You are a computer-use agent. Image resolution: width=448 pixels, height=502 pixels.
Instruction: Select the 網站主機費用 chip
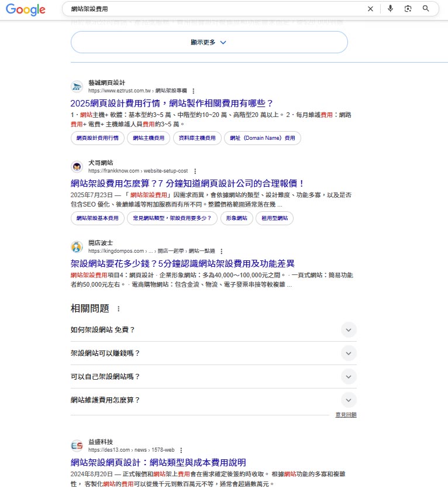[149, 138]
